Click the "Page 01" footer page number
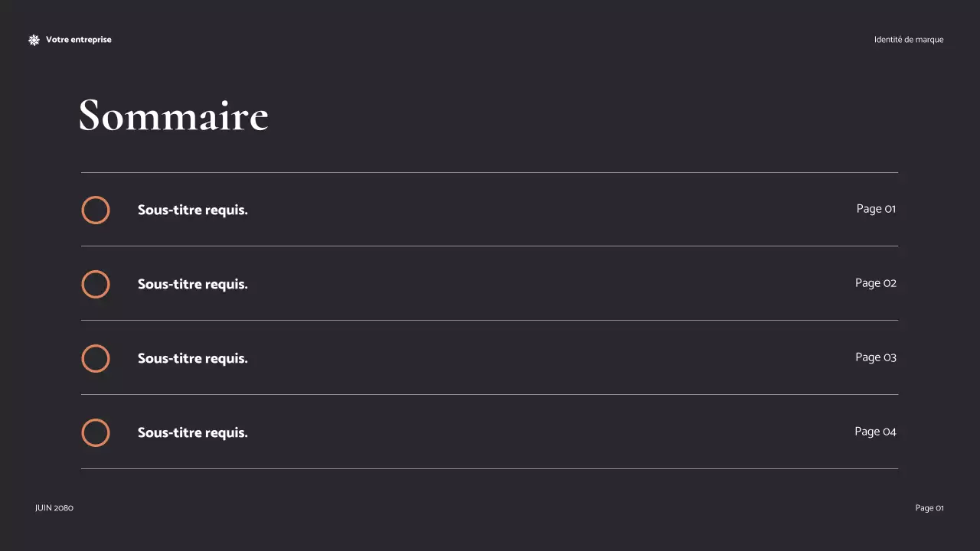The width and height of the screenshot is (980, 551). (929, 508)
